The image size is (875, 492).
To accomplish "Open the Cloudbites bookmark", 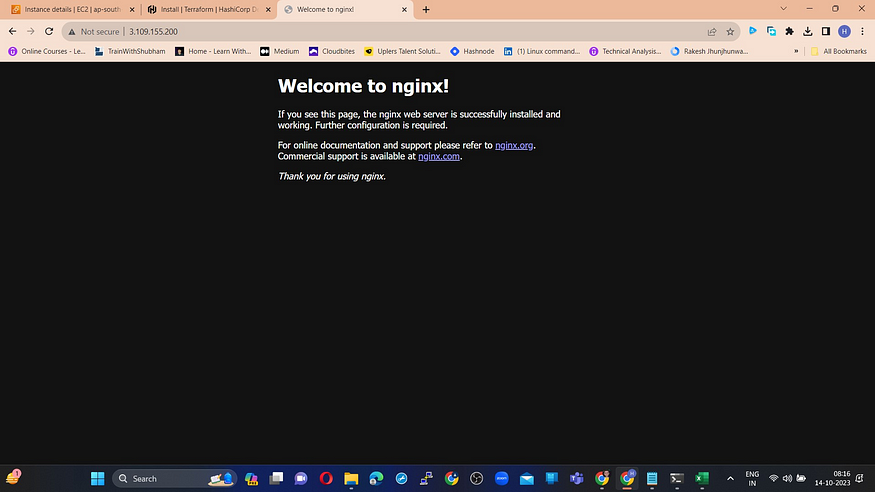I will pos(332,51).
